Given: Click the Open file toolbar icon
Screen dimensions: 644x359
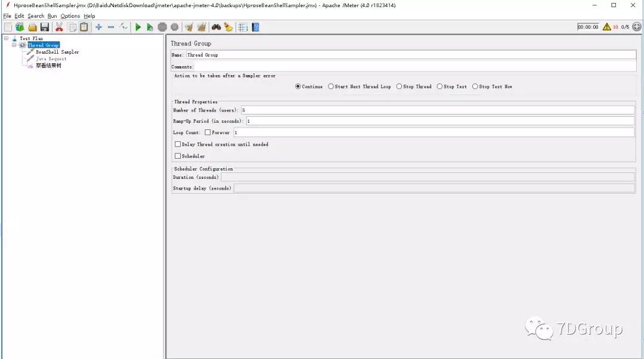Looking at the screenshot, I should click(32, 27).
